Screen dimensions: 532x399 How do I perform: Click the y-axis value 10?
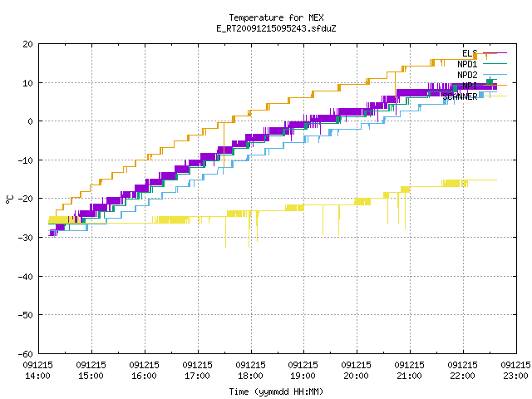pos(28,83)
